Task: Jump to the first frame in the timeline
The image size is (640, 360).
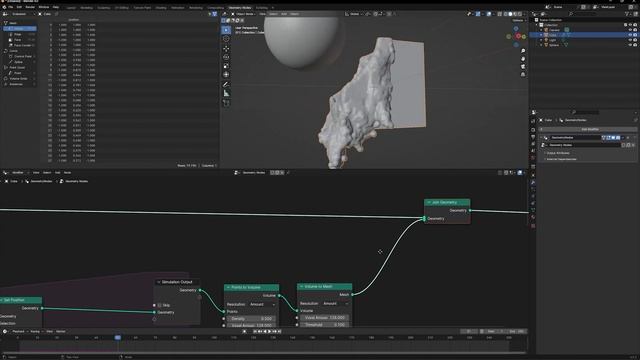Action: tap(256, 331)
